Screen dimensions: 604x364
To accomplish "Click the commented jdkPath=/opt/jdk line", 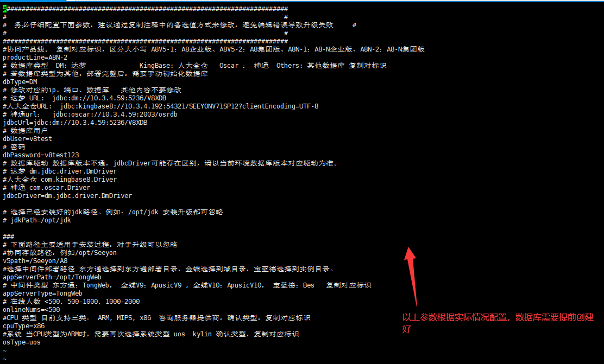I will [x=37, y=220].
